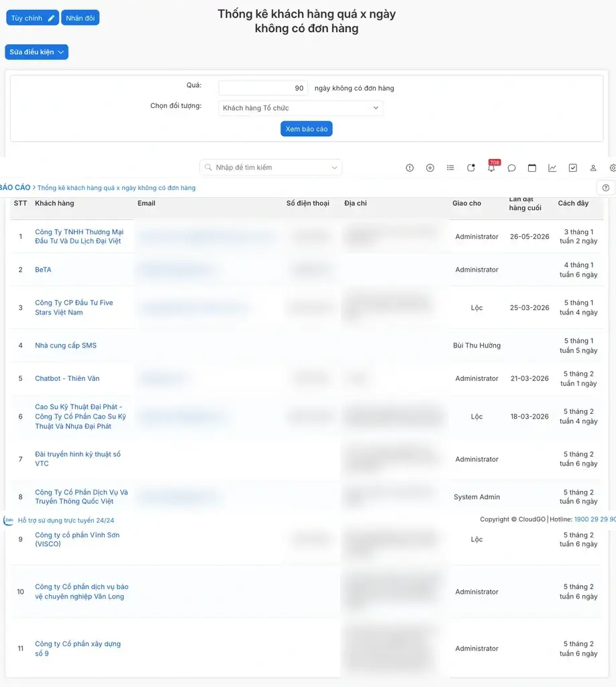Open the Chọn đối tượng combo box

click(x=301, y=108)
